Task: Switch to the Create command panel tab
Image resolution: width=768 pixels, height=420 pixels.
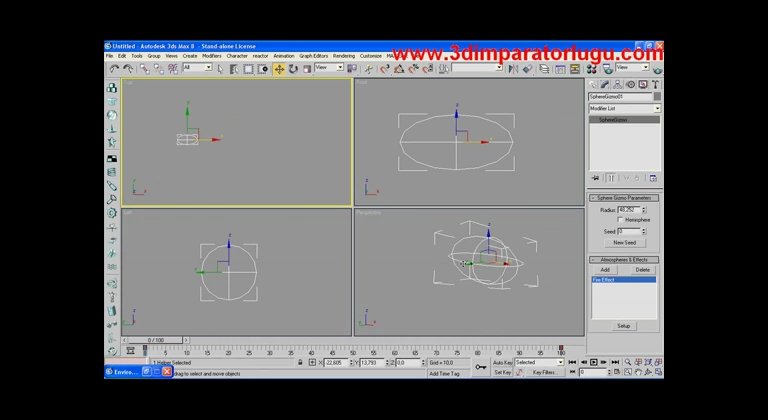Action: click(593, 85)
